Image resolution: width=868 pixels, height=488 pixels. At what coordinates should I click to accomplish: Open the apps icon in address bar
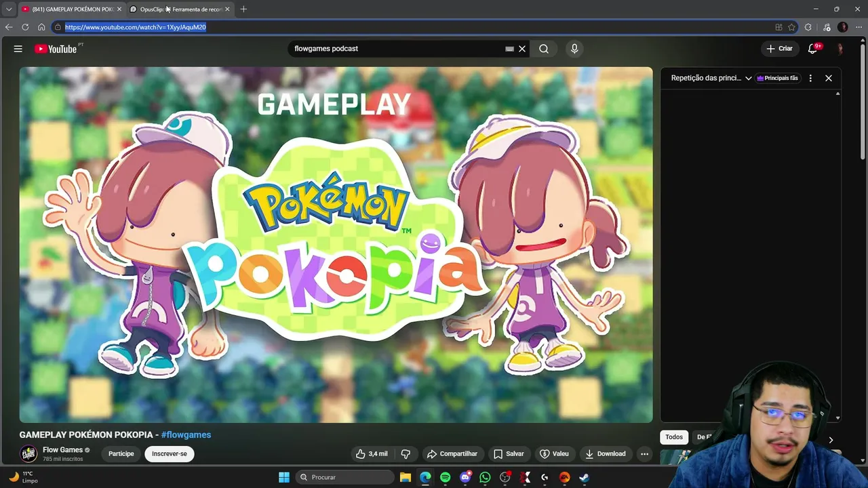[x=778, y=27]
